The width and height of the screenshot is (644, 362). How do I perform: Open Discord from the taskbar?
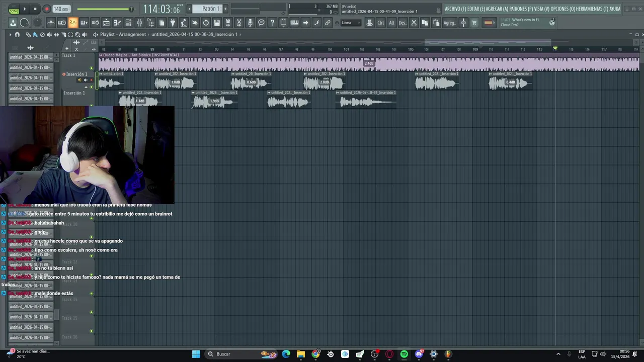[x=419, y=354]
